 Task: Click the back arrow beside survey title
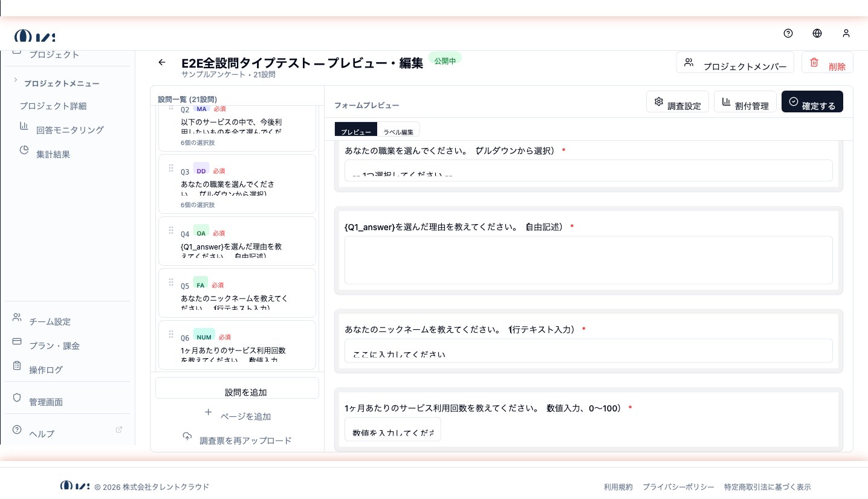(161, 62)
